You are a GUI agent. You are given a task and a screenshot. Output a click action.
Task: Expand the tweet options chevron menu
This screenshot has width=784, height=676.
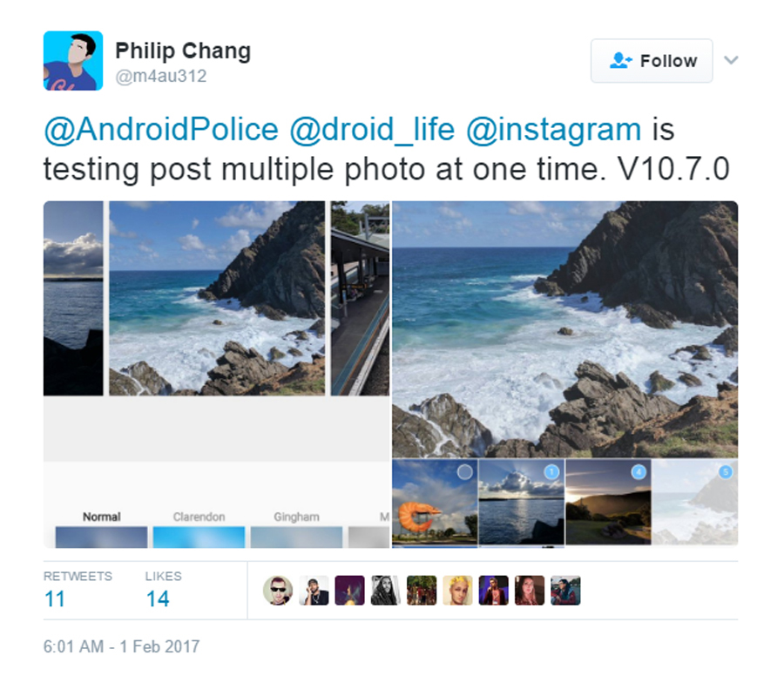pos(731,60)
